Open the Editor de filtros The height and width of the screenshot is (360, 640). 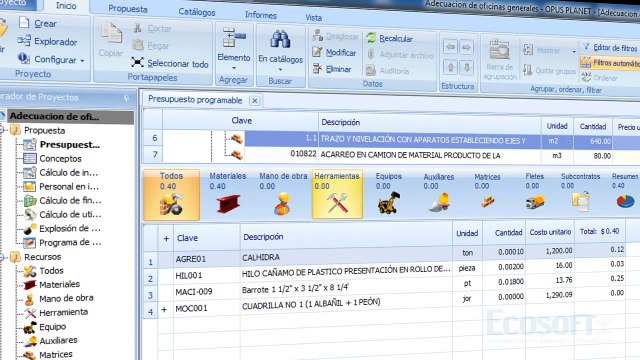click(610, 48)
